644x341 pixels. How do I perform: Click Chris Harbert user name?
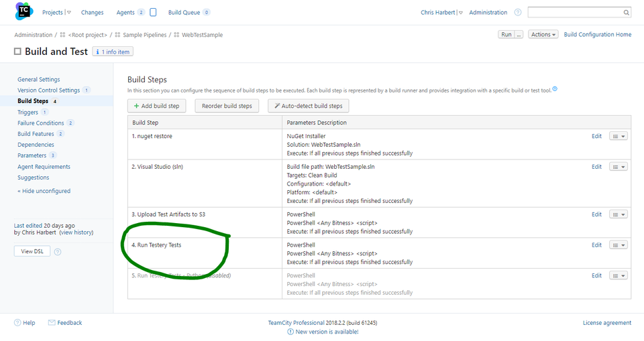(438, 12)
